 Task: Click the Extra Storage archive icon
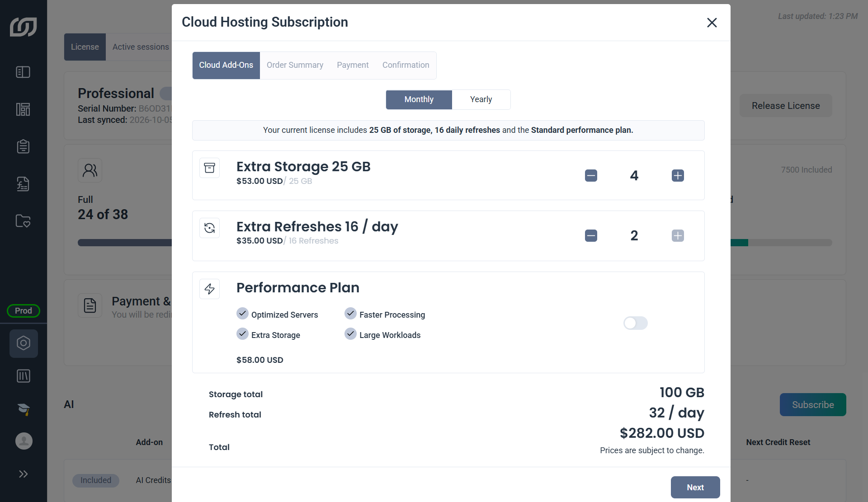(210, 168)
